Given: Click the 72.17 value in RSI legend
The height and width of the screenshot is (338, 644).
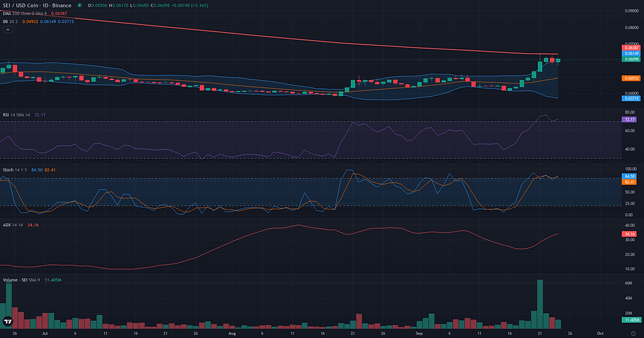Looking at the screenshot, I should (40, 115).
